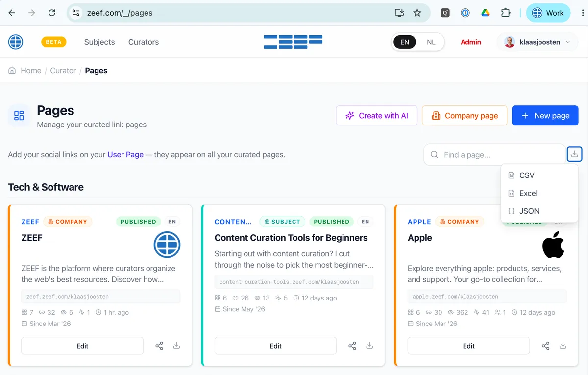Open the 1Password extension icon
Image resolution: width=588 pixels, height=375 pixels.
[x=465, y=13]
